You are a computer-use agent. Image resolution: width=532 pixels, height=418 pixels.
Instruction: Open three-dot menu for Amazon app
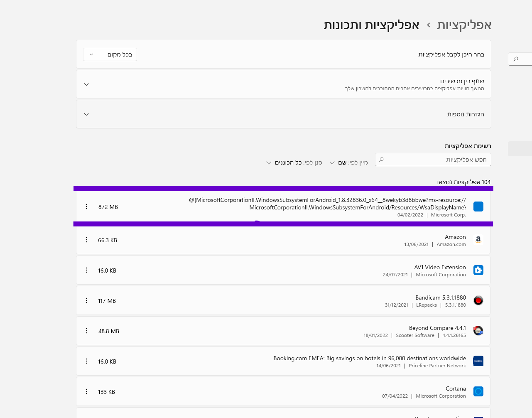pyautogui.click(x=86, y=240)
